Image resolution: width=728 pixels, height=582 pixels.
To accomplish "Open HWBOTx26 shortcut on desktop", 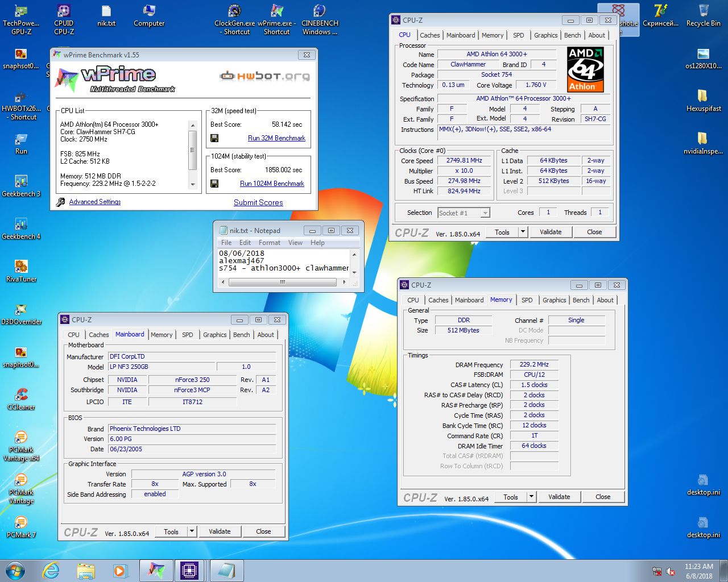I will (21, 105).
